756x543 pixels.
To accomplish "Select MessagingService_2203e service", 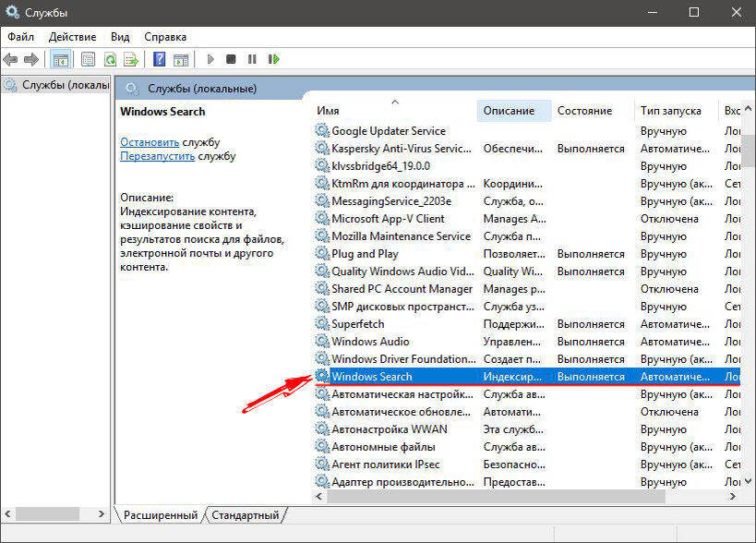I will pos(527,201).
